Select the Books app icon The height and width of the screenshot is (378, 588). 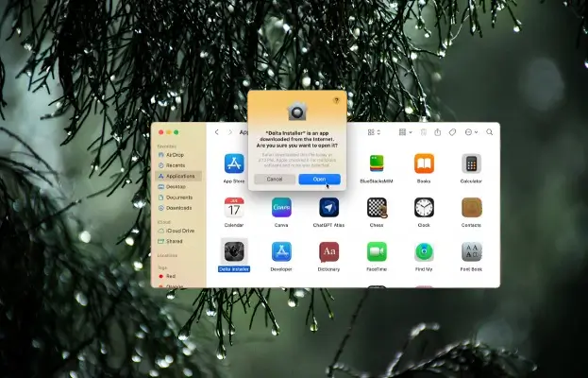coord(424,163)
